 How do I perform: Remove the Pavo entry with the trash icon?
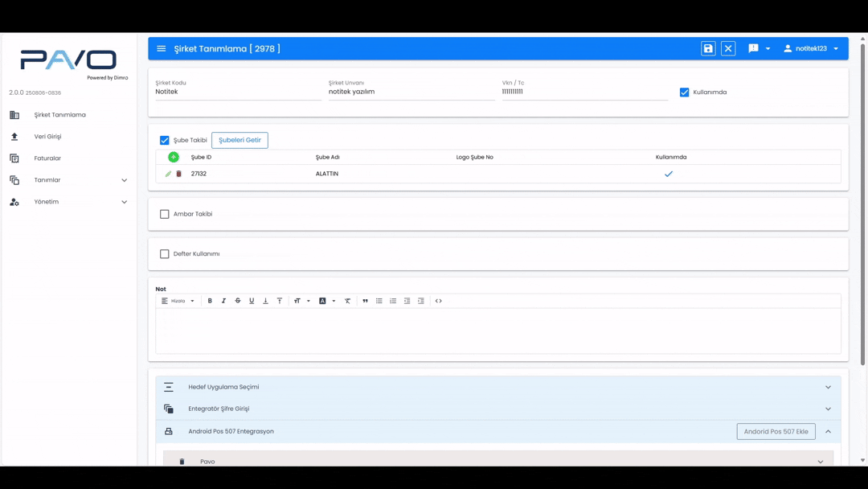click(x=182, y=462)
